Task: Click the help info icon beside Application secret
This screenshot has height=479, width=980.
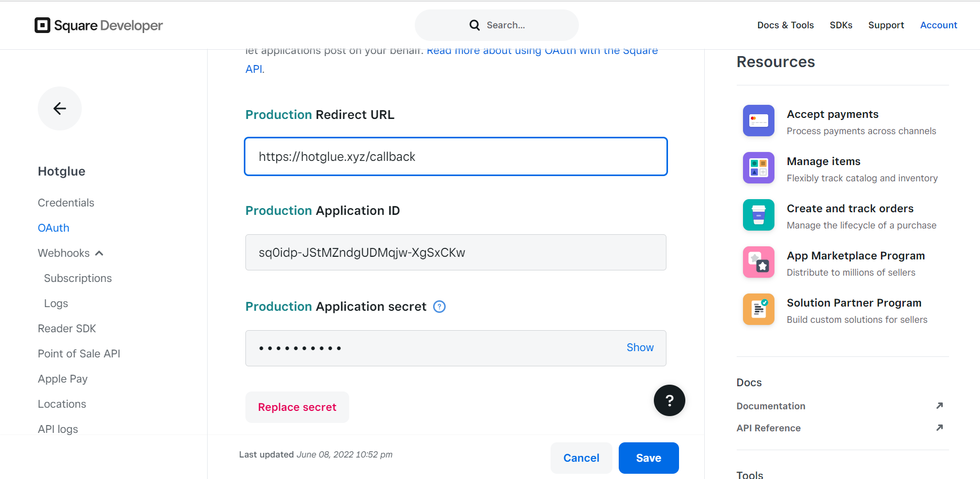Action: tap(439, 307)
